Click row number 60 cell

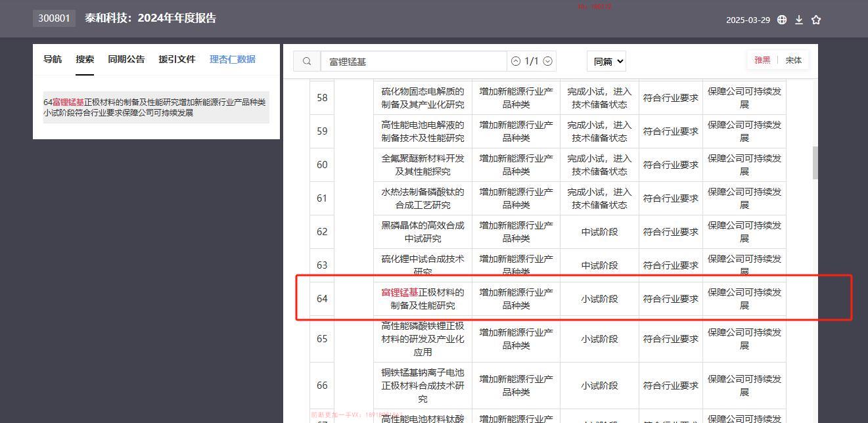pos(322,164)
